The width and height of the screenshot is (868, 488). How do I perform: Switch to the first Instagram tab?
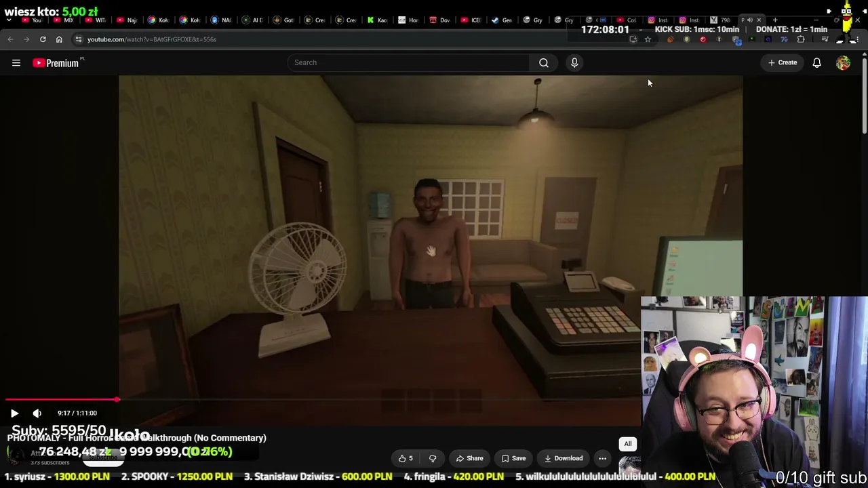click(x=658, y=20)
